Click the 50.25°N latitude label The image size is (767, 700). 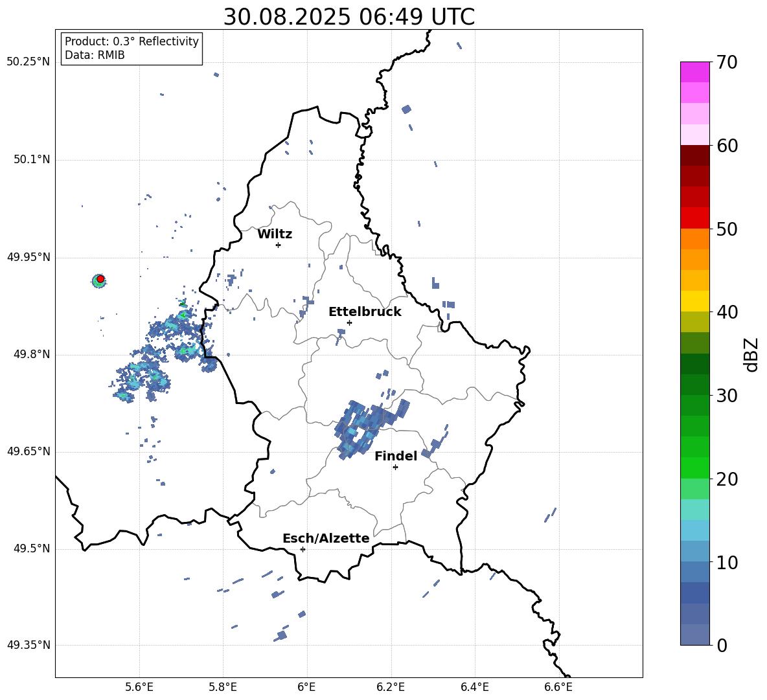coord(29,62)
